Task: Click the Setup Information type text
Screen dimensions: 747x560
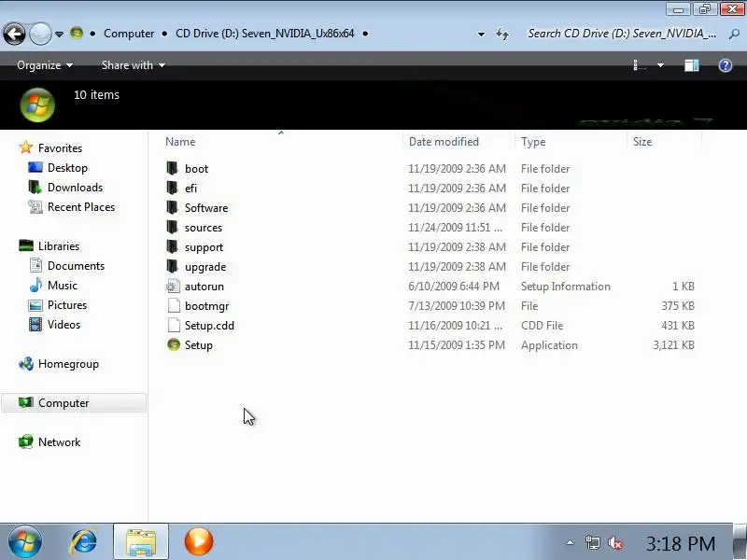Action: click(566, 287)
